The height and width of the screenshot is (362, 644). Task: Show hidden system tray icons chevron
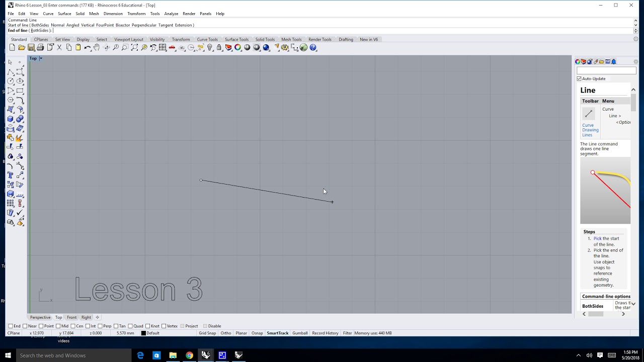[578, 355]
